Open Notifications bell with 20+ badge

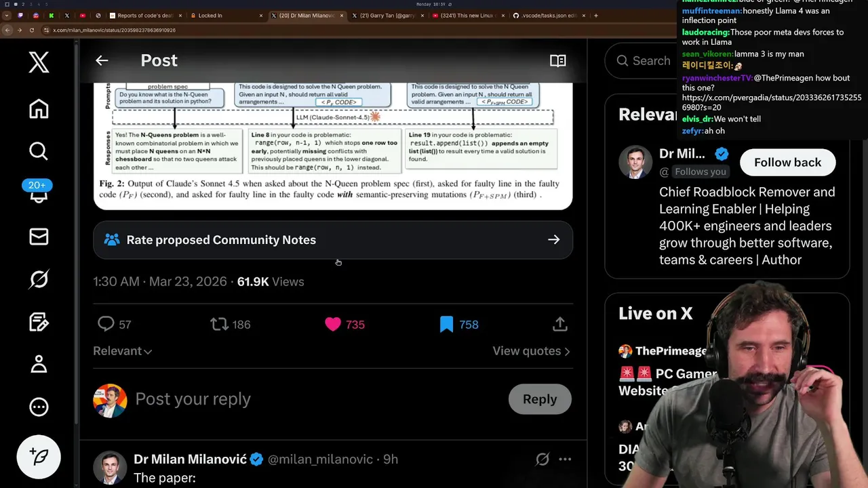point(39,192)
